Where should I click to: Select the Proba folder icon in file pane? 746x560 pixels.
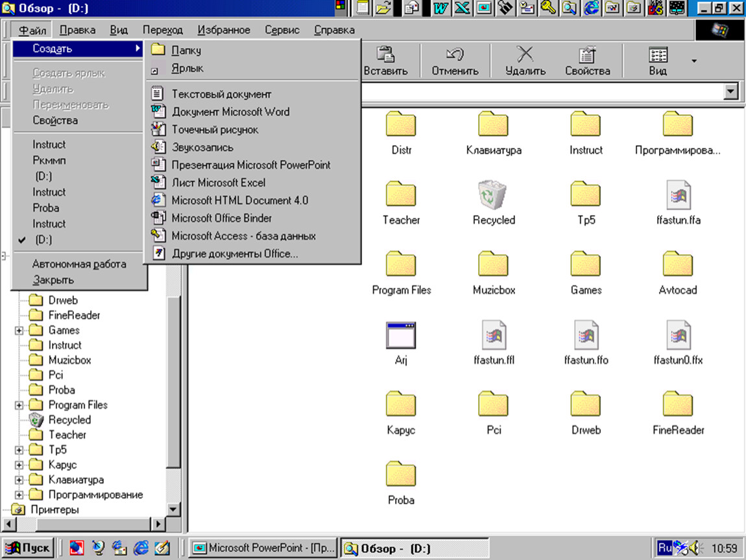coord(401,474)
